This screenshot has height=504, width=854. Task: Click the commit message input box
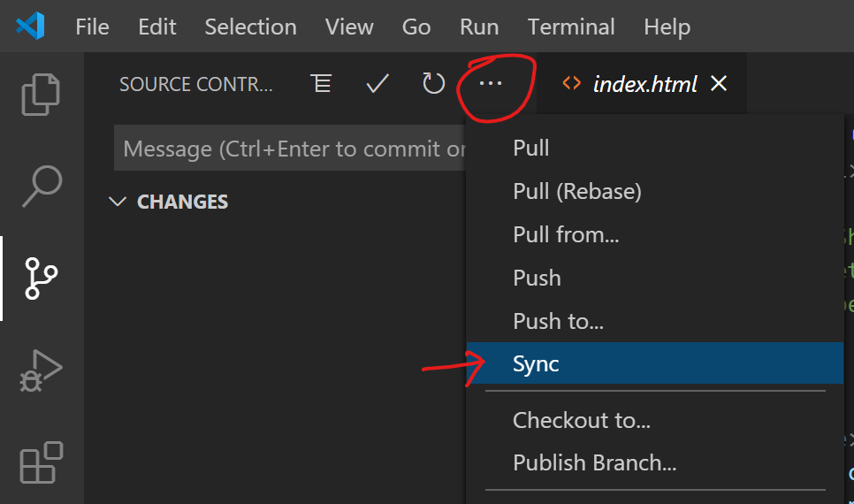point(292,149)
